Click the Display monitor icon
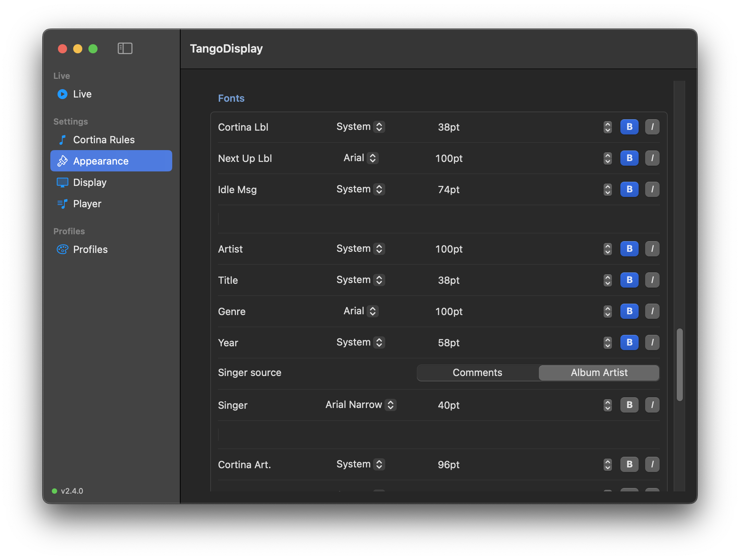The height and width of the screenshot is (560, 740). tap(62, 182)
